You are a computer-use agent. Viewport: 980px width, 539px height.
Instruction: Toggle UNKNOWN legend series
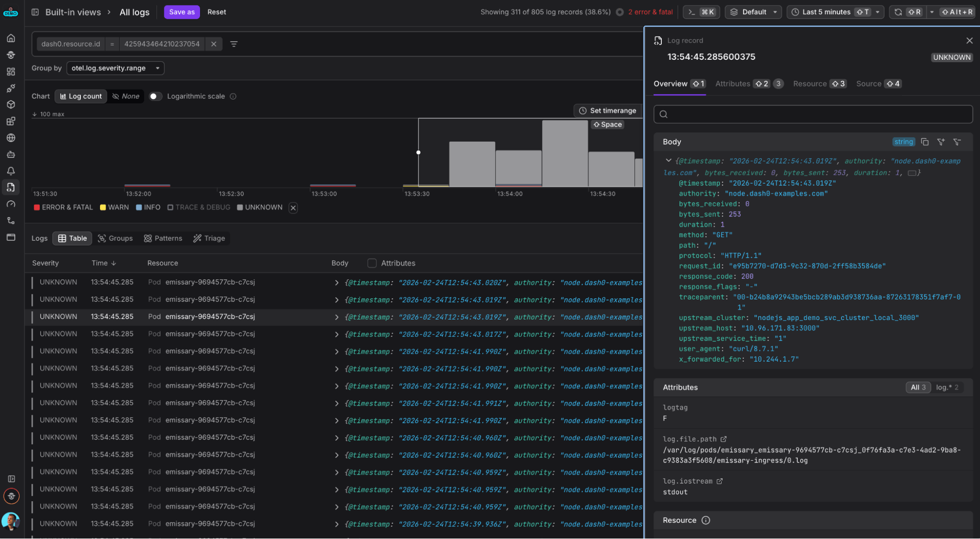point(260,207)
